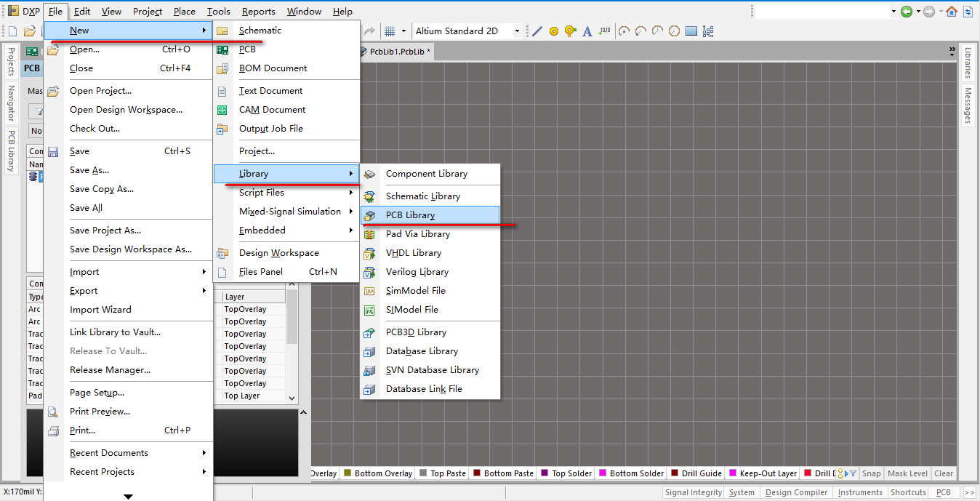Open the grid settings dropdown arrow
Screen dimensions: 980x501
point(403,31)
